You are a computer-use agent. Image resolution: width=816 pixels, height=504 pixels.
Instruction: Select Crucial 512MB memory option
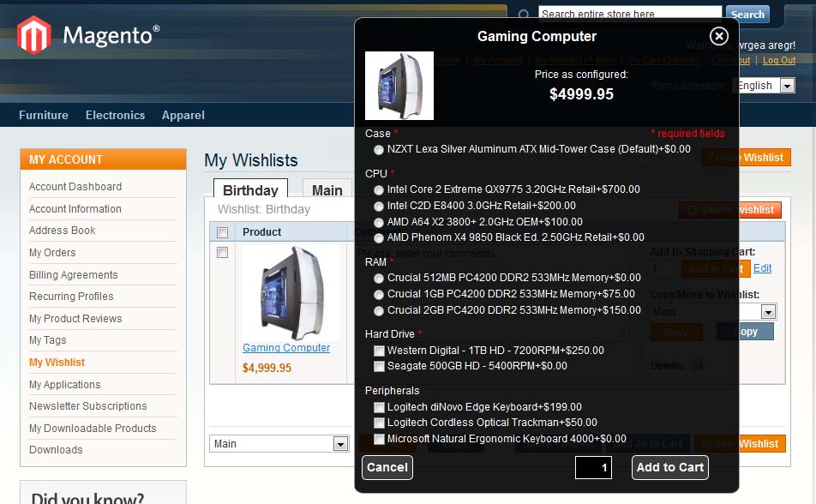coord(378,279)
